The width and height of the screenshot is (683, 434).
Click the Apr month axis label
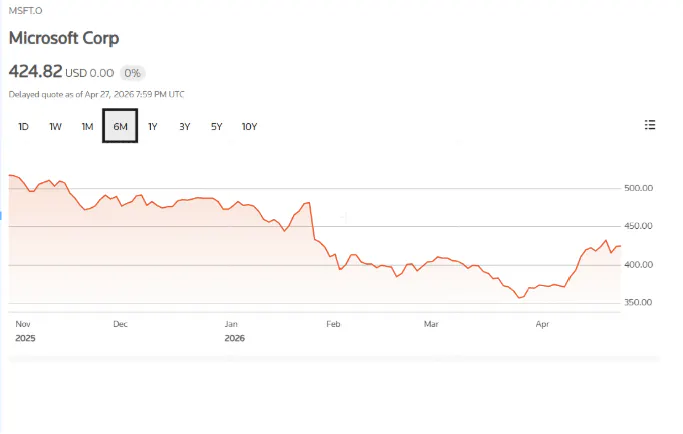pyautogui.click(x=543, y=324)
